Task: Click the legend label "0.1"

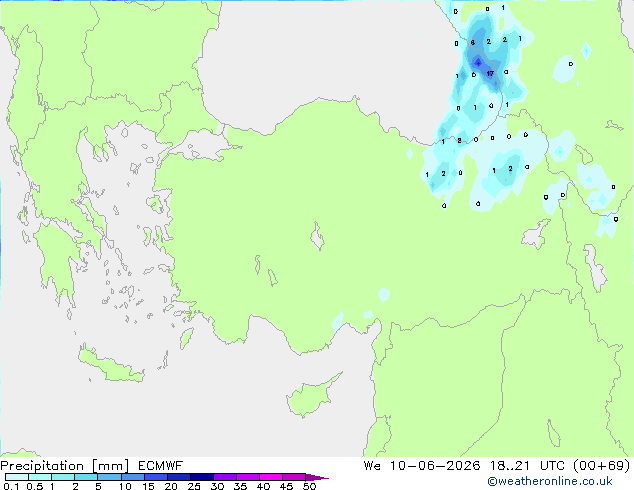Action: [x=11, y=486]
